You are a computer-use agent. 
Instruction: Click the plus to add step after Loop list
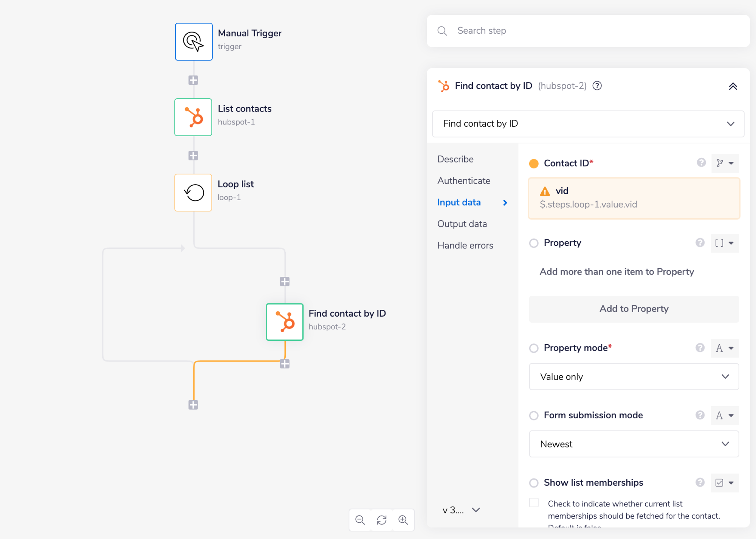tap(285, 281)
